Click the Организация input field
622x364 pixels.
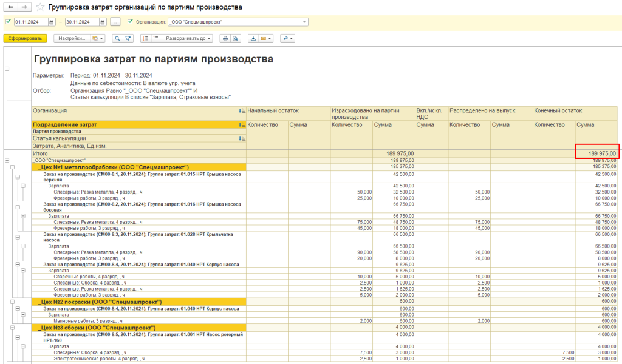pyautogui.click(x=234, y=22)
